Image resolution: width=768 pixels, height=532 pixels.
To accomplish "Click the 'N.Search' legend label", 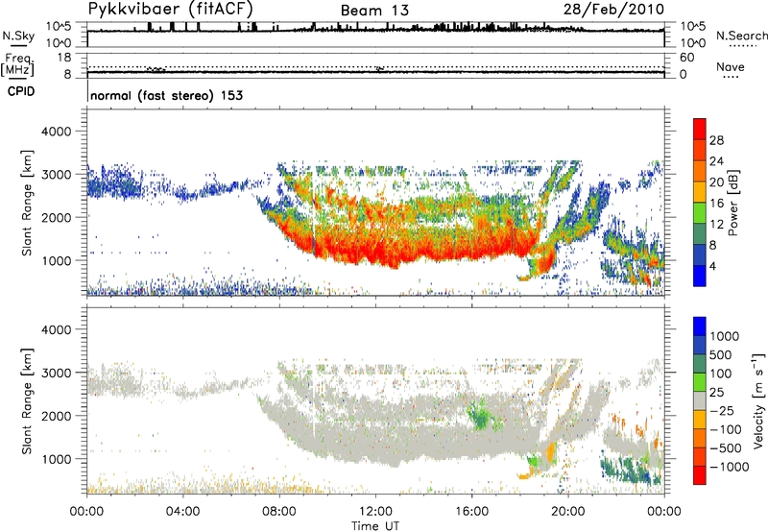I will [x=742, y=36].
